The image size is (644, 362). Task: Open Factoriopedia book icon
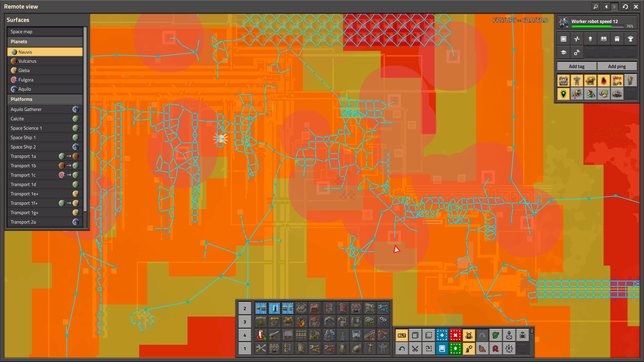(x=604, y=39)
